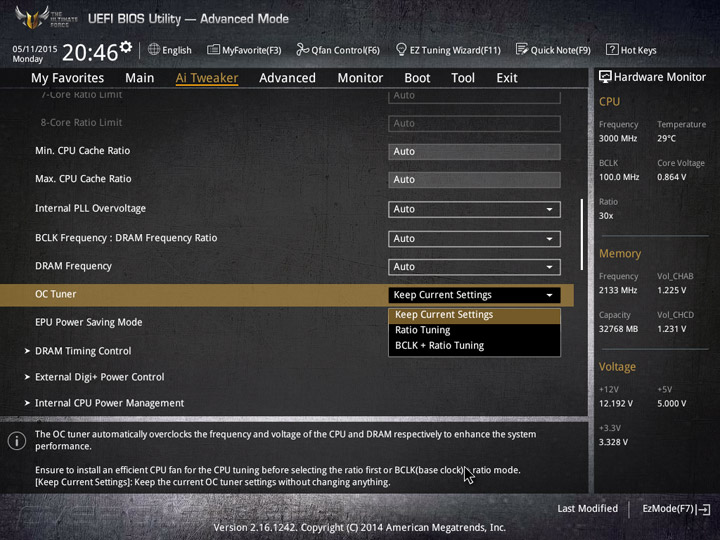
Task: Click the 8-Core Ratio Limit field
Action: 474,124
